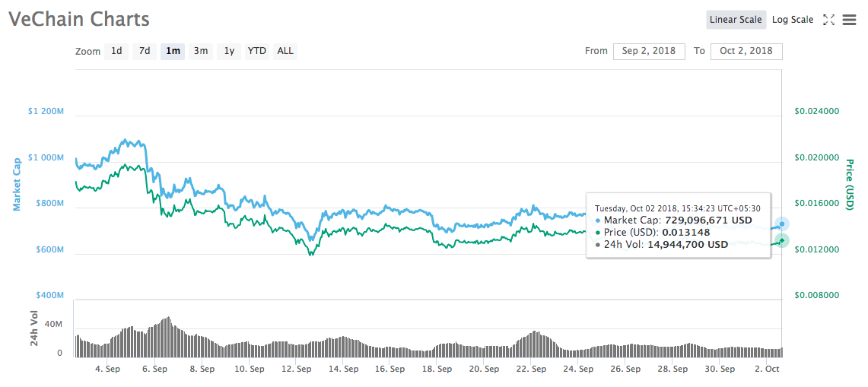The height and width of the screenshot is (387, 868).
Task: Click the $1 200M axis label
Action: tap(46, 111)
